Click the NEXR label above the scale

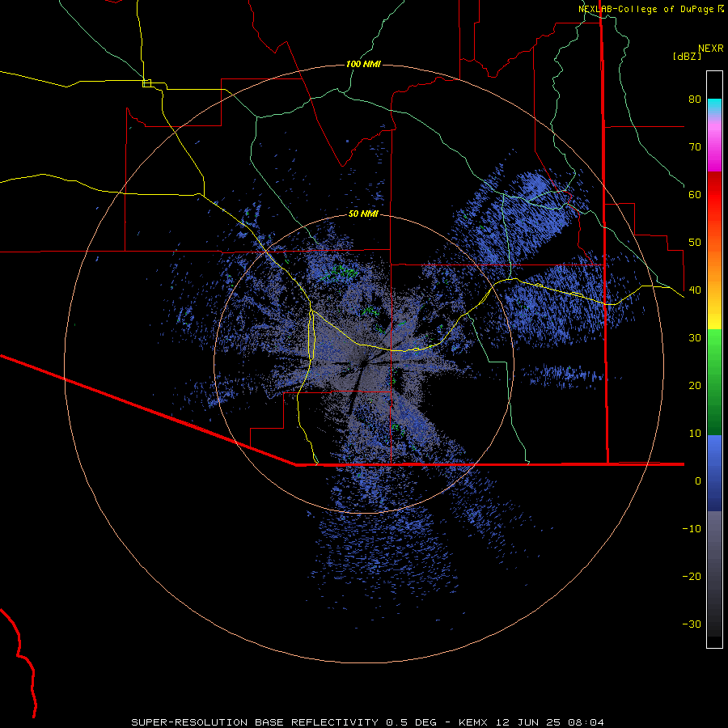[x=710, y=49]
